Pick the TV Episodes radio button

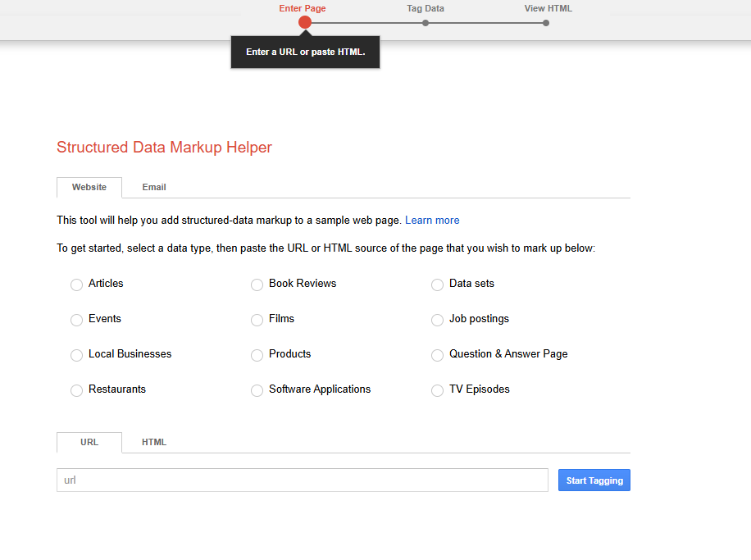point(437,390)
